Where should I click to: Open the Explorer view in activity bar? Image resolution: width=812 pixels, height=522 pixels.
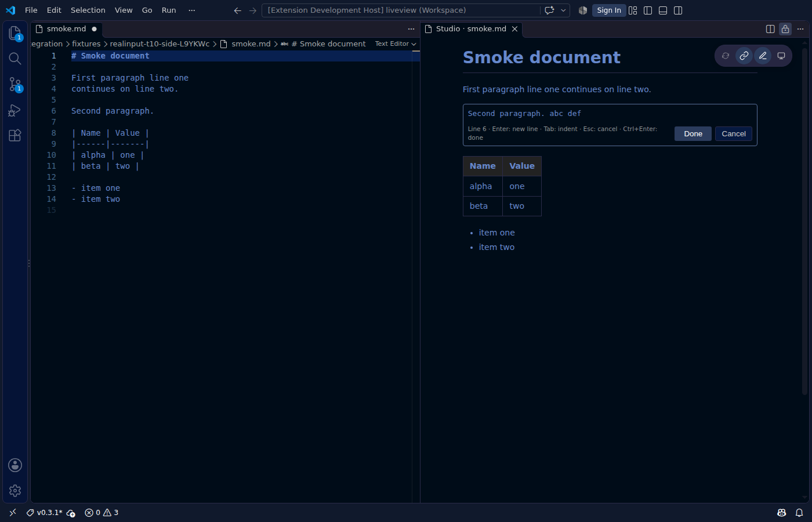15,34
